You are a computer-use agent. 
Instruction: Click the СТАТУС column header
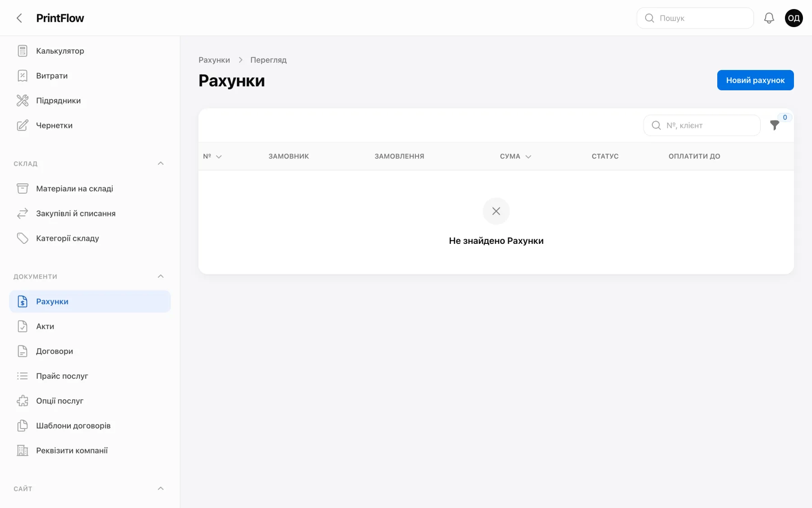605,156
